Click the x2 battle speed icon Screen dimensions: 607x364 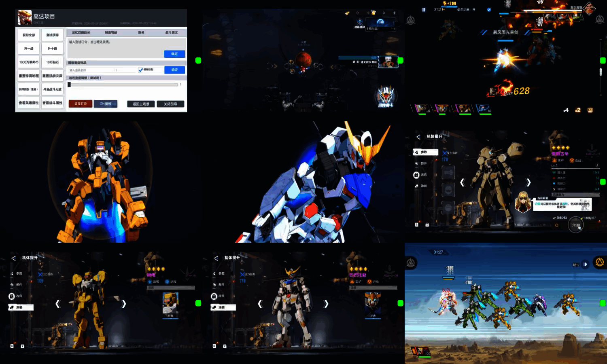point(578,110)
